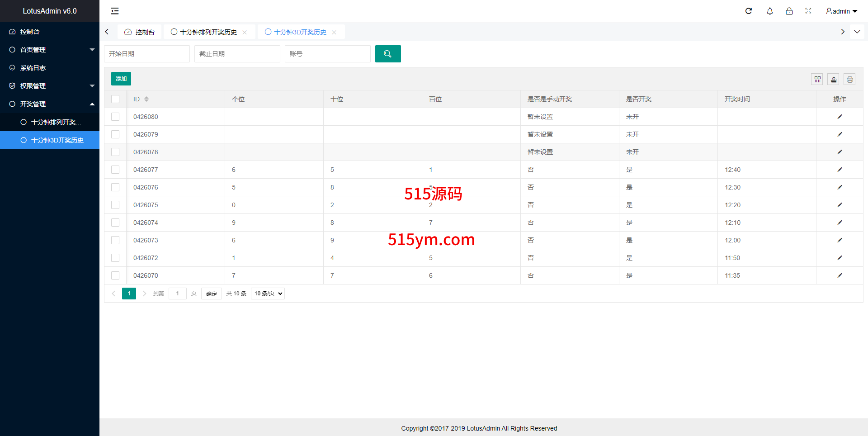This screenshot has height=436, width=868.
Task: Select the checkbox for row 0426080
Action: pyautogui.click(x=115, y=117)
